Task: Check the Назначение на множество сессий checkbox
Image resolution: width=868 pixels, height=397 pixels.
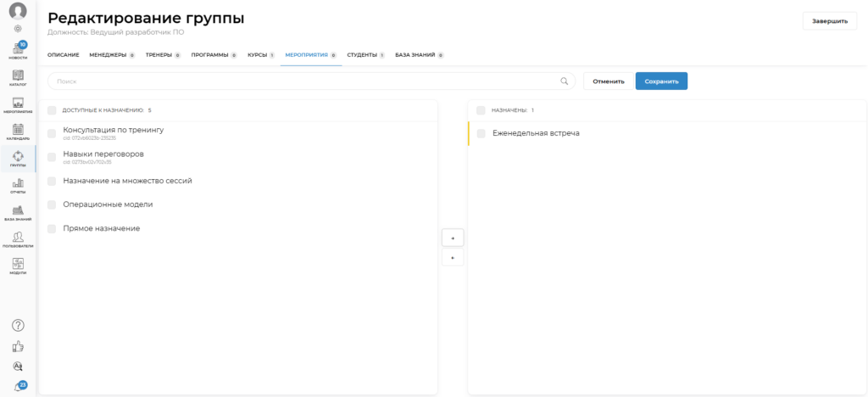Action: (52, 181)
